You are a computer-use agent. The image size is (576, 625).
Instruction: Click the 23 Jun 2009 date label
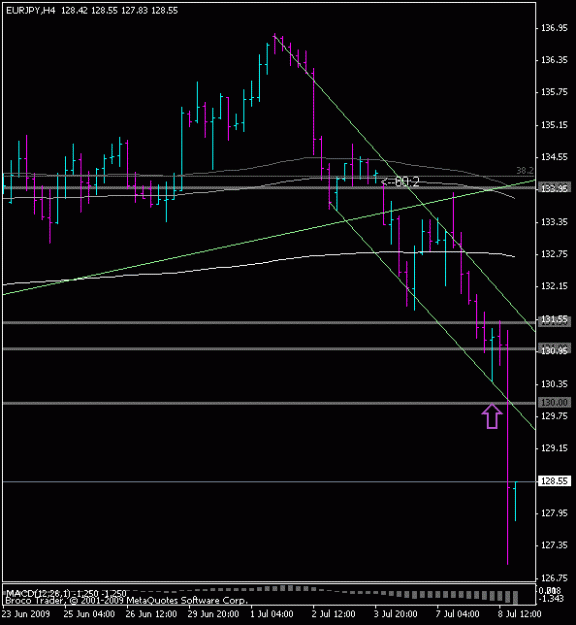pyautogui.click(x=26, y=614)
